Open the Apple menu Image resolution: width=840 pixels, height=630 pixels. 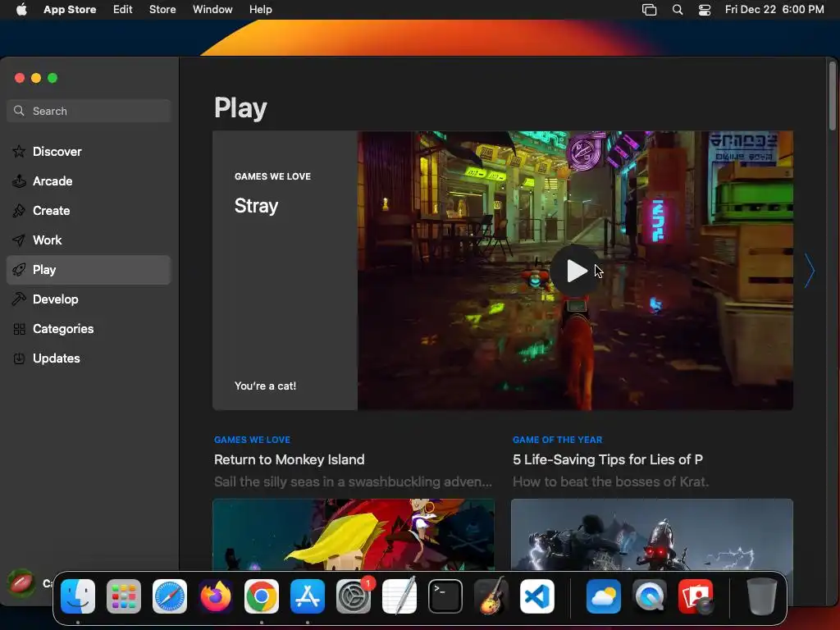(x=21, y=10)
